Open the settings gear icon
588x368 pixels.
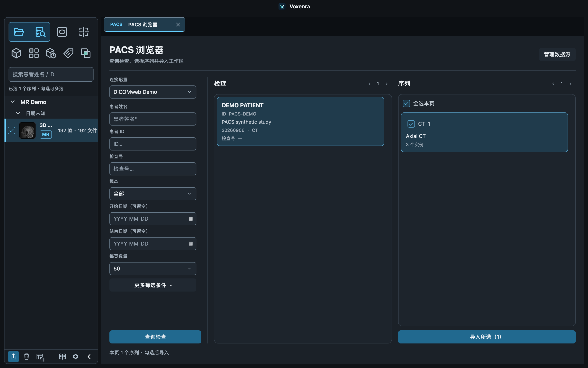coord(76,357)
